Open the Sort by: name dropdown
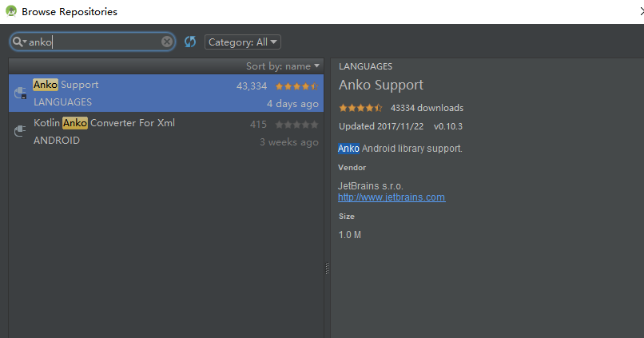The height and width of the screenshot is (338, 644). 283,66
